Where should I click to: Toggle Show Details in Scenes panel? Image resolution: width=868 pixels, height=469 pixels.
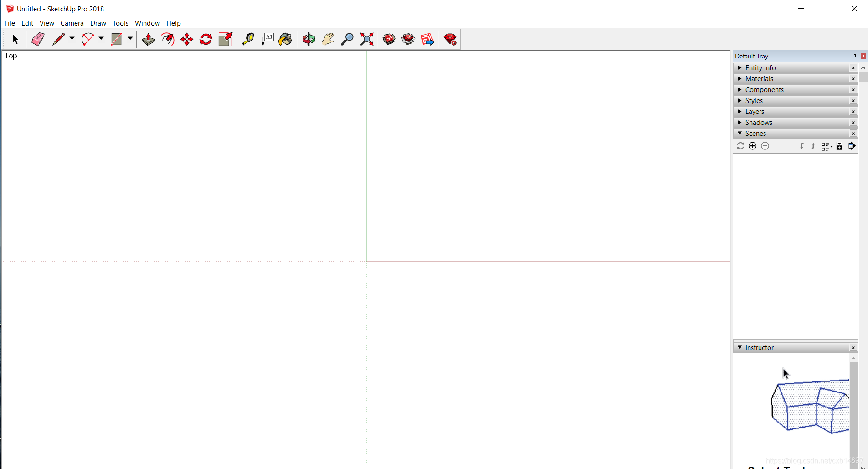[x=839, y=146]
